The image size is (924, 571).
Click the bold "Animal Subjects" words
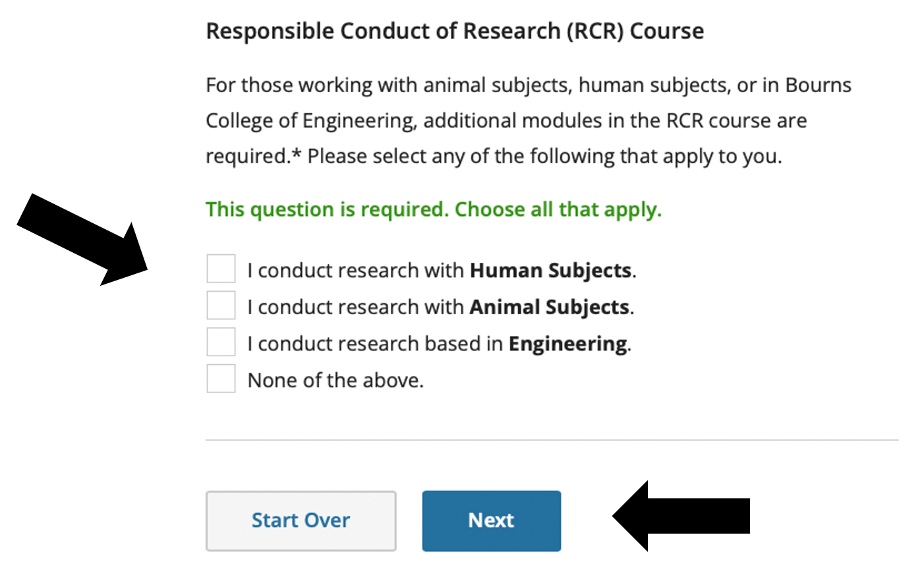tap(549, 308)
